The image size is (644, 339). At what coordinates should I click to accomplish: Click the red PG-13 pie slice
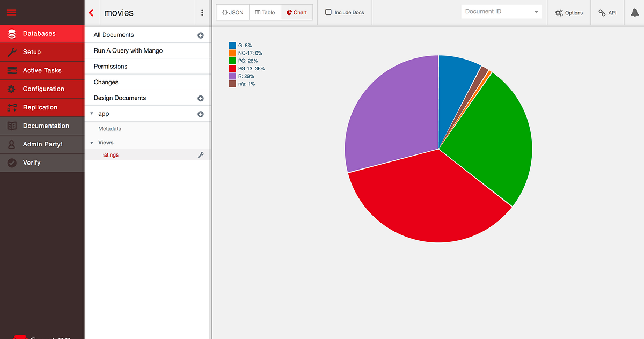point(424,209)
